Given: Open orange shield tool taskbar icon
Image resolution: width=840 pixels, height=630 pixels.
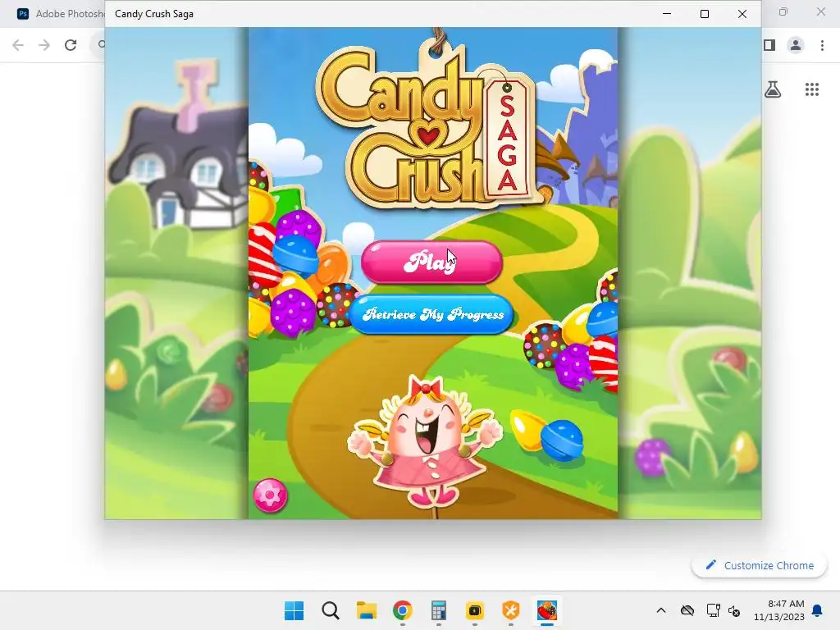Looking at the screenshot, I should click(510, 610).
